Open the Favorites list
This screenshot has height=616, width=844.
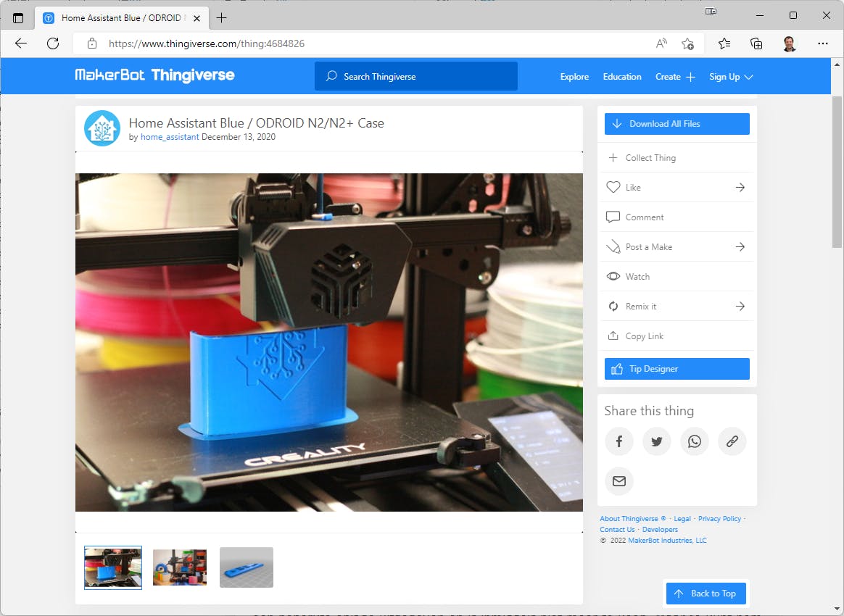pos(724,43)
